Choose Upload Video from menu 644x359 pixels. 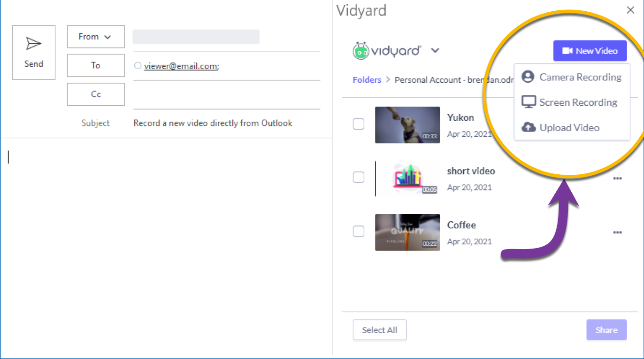coord(572,127)
